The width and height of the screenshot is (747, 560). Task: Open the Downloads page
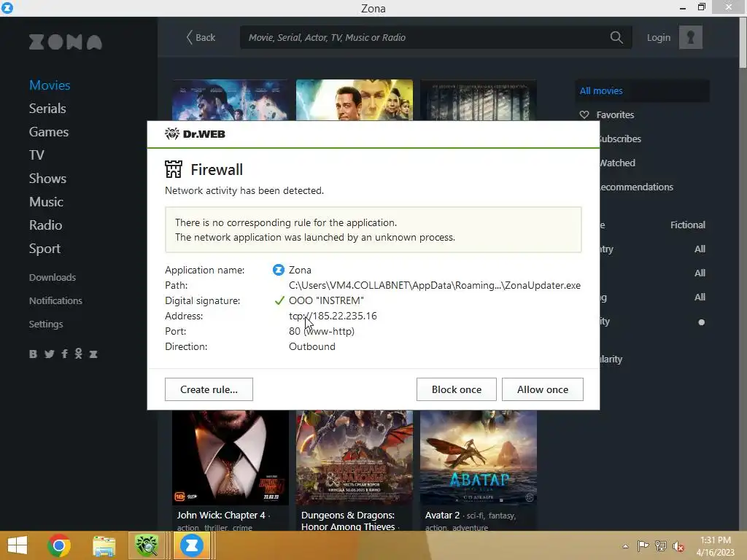[x=53, y=277]
